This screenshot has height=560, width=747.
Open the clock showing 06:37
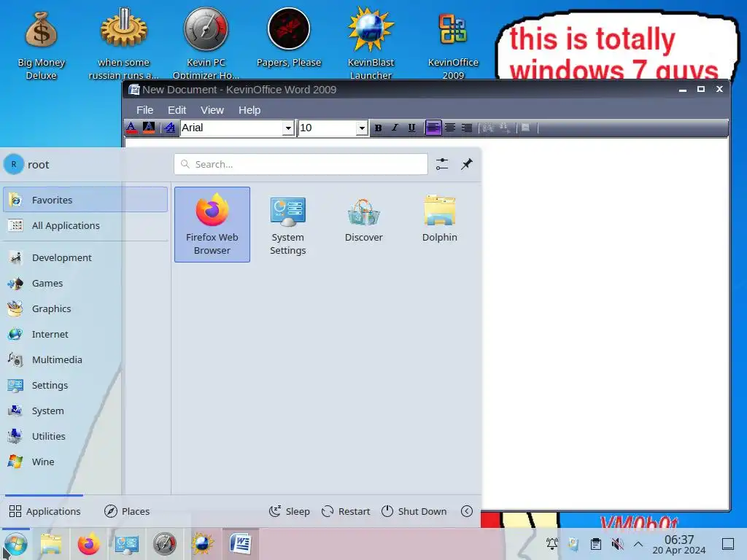[x=679, y=544]
